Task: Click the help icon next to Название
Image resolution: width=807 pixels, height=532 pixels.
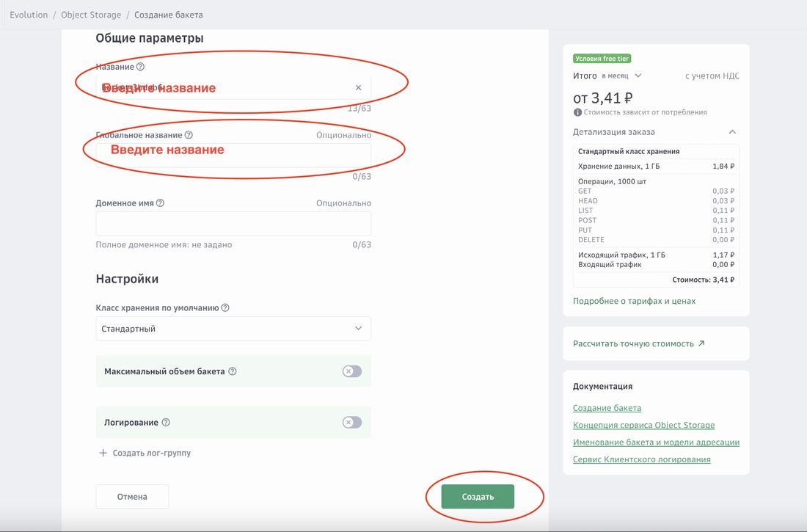Action: [x=141, y=67]
